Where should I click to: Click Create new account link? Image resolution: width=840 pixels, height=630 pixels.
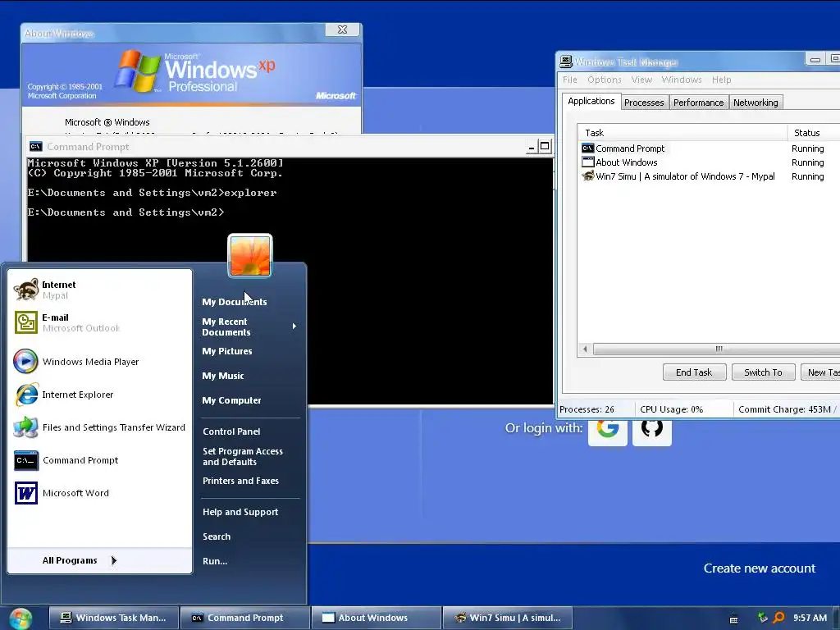click(x=759, y=568)
